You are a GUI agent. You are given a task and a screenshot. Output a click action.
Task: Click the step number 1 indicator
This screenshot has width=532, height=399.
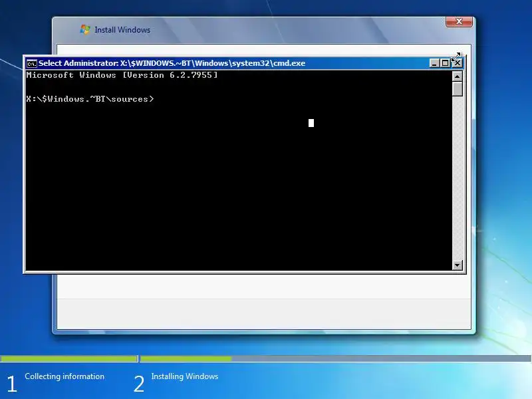pos(11,384)
